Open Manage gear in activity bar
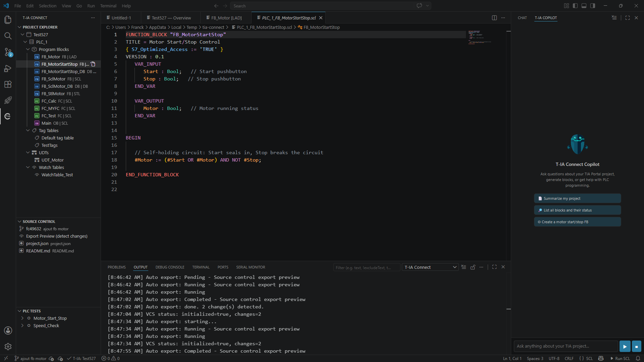The height and width of the screenshot is (362, 644). tap(8, 347)
